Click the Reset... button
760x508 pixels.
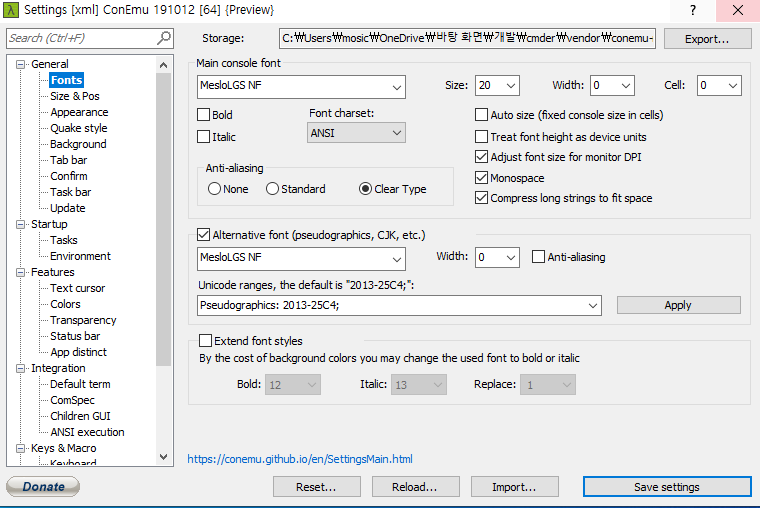click(317, 487)
